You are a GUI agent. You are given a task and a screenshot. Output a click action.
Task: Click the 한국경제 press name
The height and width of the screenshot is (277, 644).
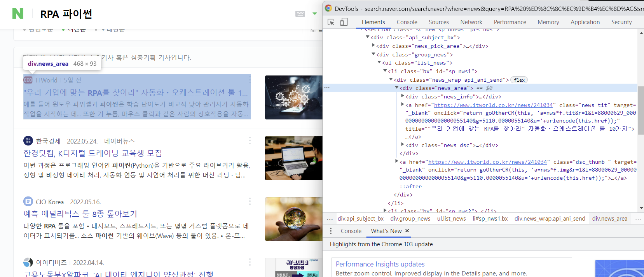coord(48,141)
